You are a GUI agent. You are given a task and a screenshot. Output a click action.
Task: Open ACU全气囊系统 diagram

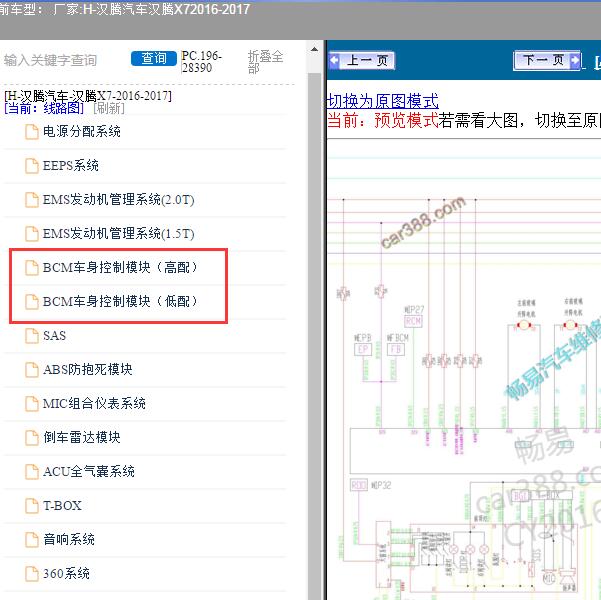pyautogui.click(x=89, y=472)
